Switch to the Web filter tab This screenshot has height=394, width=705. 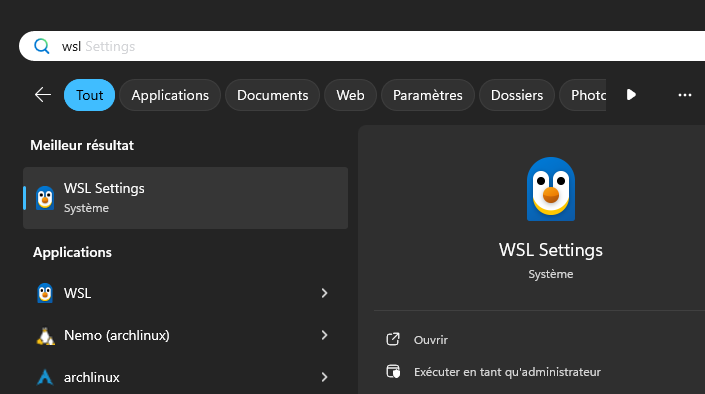tap(350, 95)
